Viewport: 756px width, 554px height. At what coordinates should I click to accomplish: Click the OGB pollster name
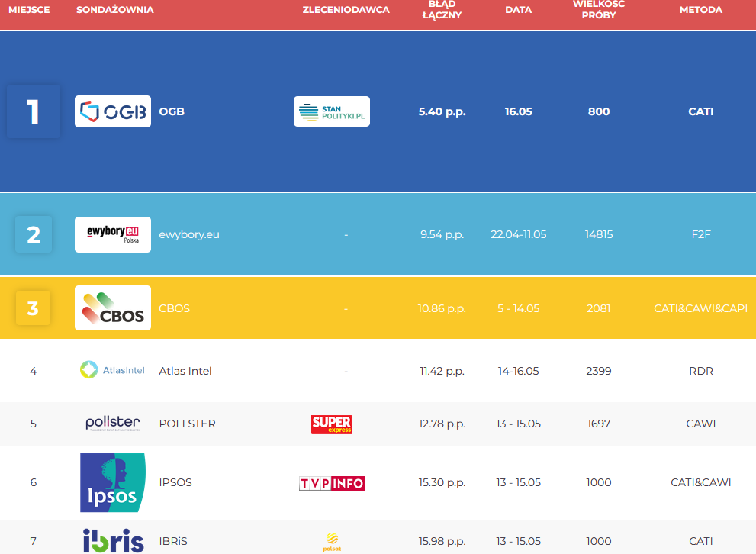[x=172, y=111]
